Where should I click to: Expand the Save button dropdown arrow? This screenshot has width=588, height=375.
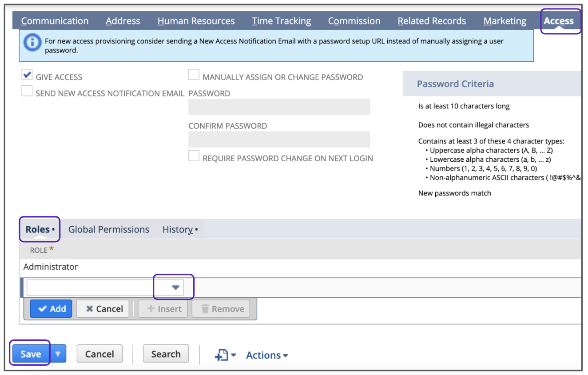coord(58,354)
